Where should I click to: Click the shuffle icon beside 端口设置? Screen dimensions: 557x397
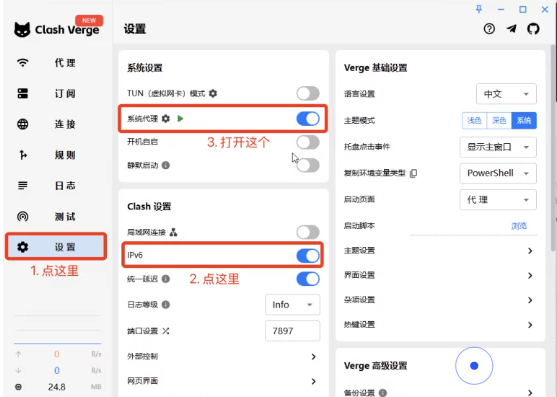point(166,331)
